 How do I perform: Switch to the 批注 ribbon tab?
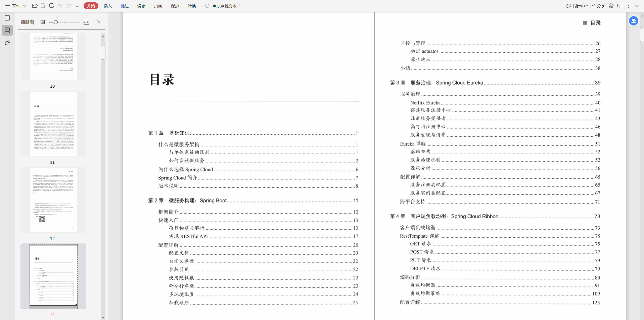point(125,6)
